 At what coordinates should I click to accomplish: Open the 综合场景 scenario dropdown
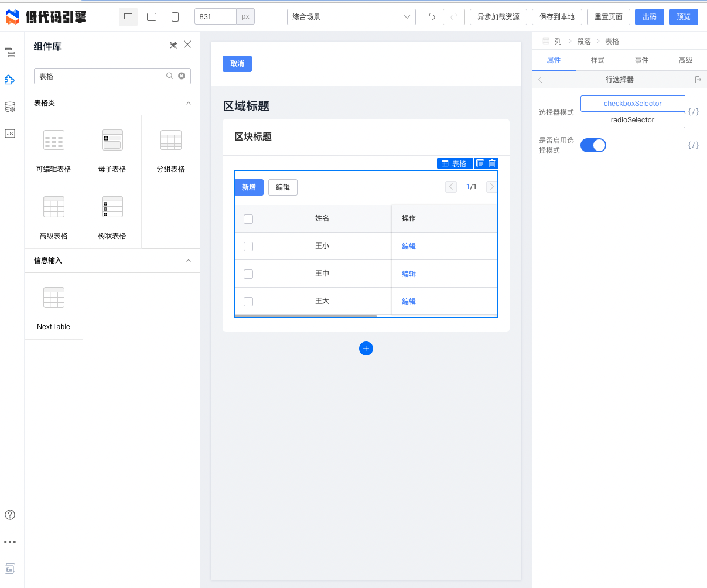point(350,17)
